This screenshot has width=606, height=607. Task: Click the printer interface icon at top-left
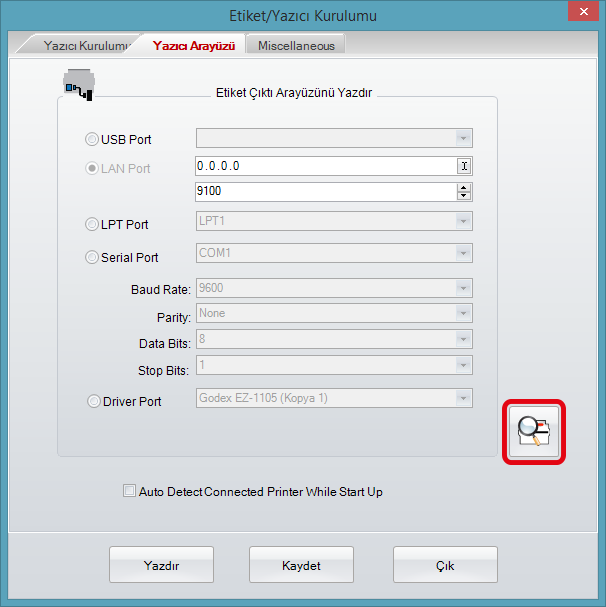[x=77, y=85]
